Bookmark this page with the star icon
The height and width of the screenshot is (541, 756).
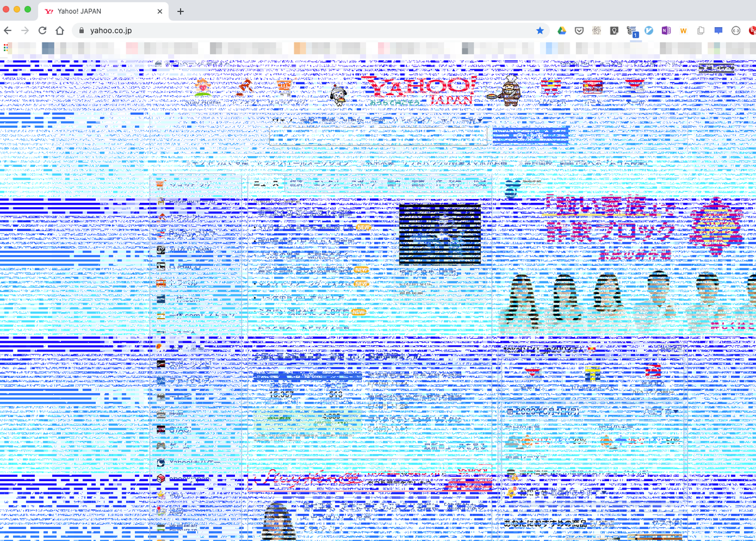click(540, 30)
